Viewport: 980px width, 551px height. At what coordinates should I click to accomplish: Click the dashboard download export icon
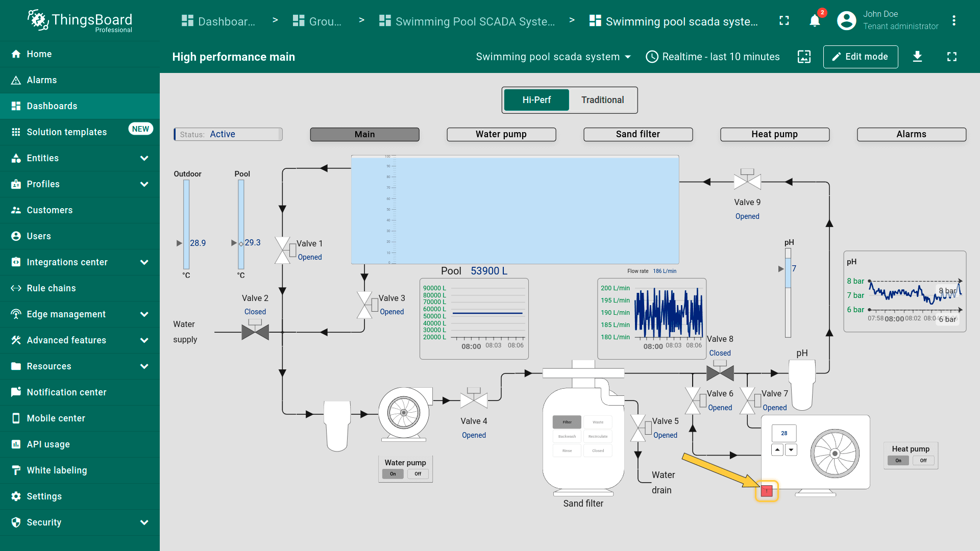click(917, 57)
